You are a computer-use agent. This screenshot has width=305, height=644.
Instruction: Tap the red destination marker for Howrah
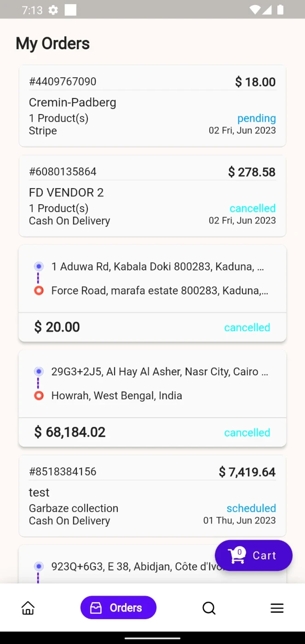tap(39, 396)
